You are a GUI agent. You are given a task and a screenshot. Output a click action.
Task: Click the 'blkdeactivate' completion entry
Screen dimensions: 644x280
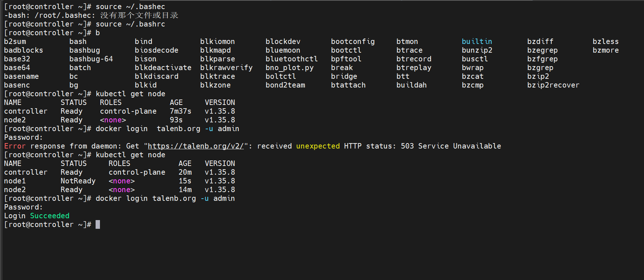coord(163,68)
